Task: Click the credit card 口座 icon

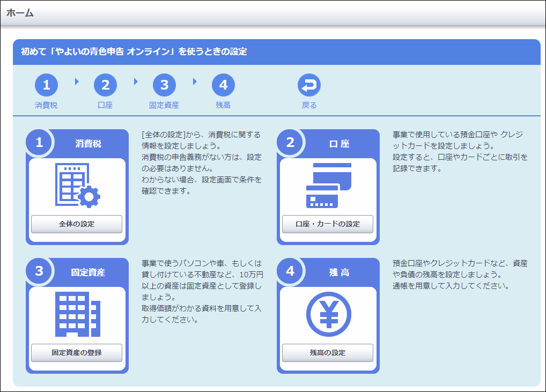Action: [x=328, y=185]
